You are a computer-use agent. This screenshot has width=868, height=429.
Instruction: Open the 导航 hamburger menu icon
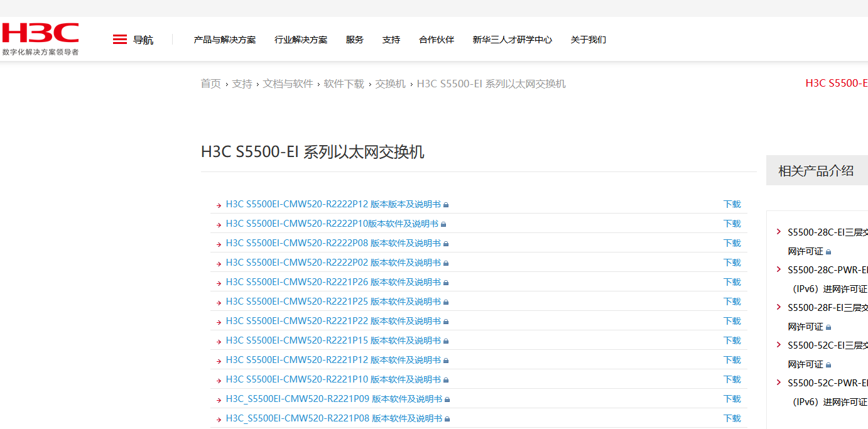(x=120, y=40)
